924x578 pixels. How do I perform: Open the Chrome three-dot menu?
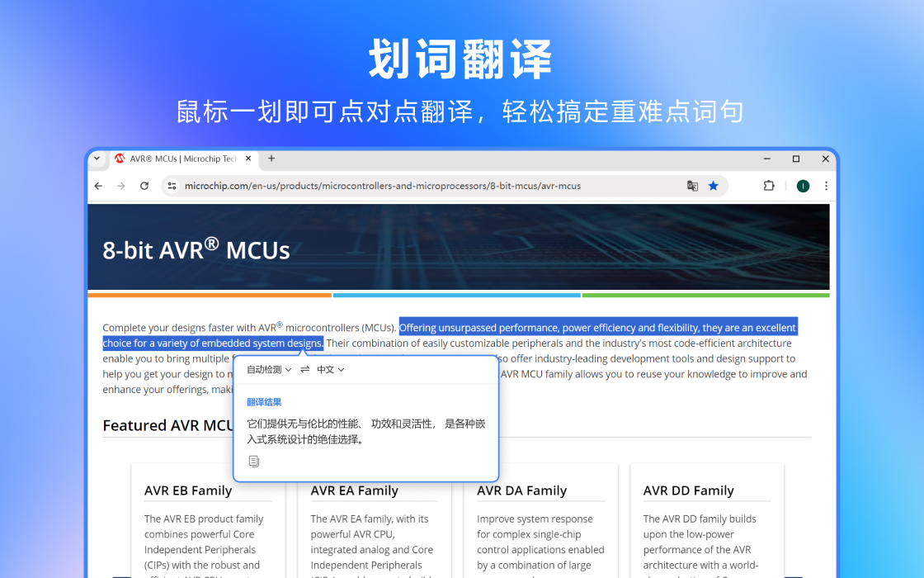[826, 186]
